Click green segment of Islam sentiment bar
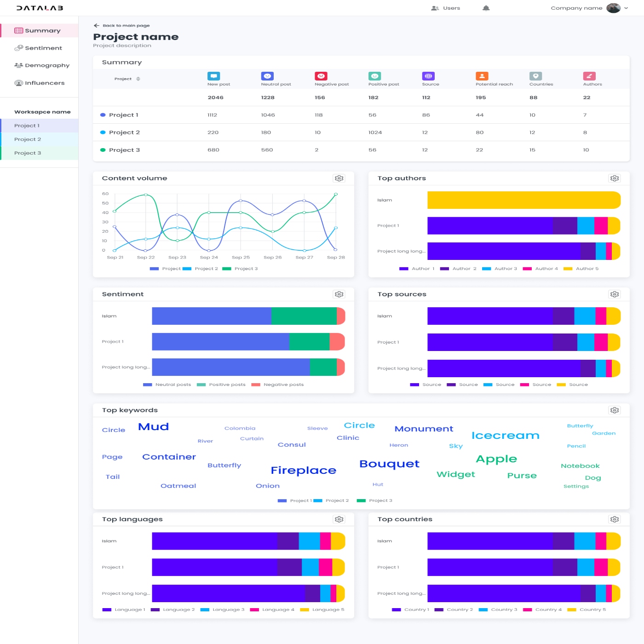This screenshot has height=644, width=644. tap(304, 316)
